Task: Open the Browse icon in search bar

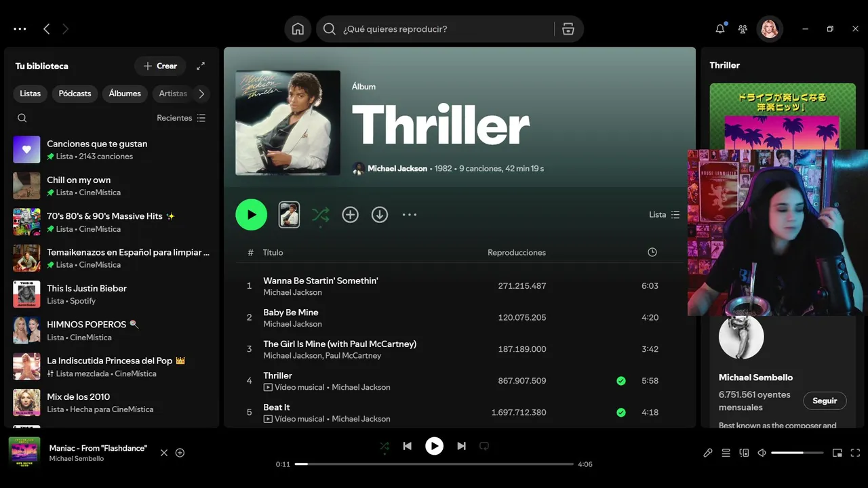Action: point(568,29)
